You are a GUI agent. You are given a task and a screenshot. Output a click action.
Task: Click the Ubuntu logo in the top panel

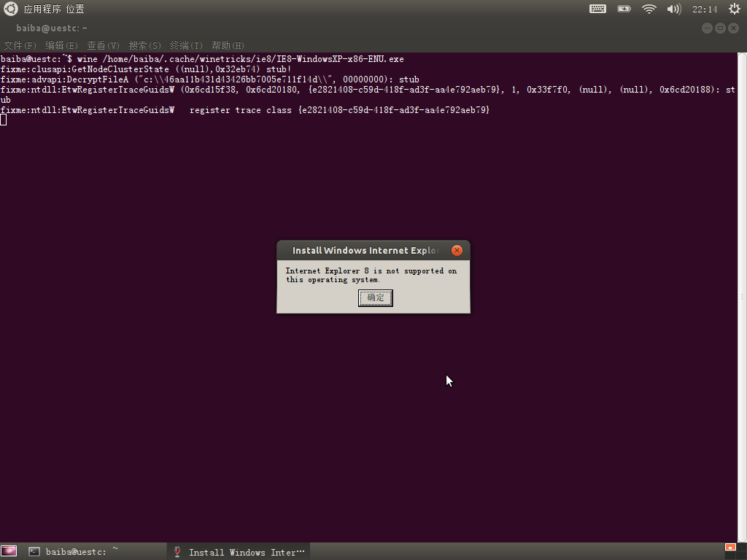coord(10,9)
